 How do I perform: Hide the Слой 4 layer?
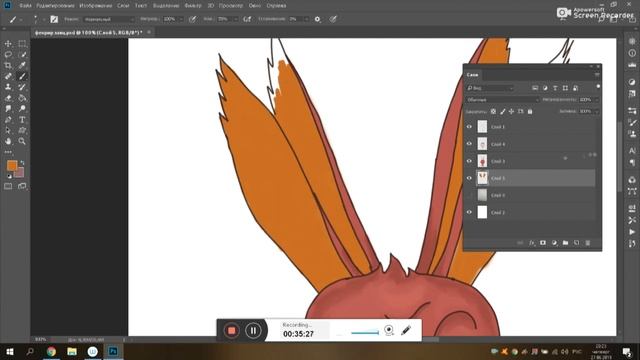469,144
